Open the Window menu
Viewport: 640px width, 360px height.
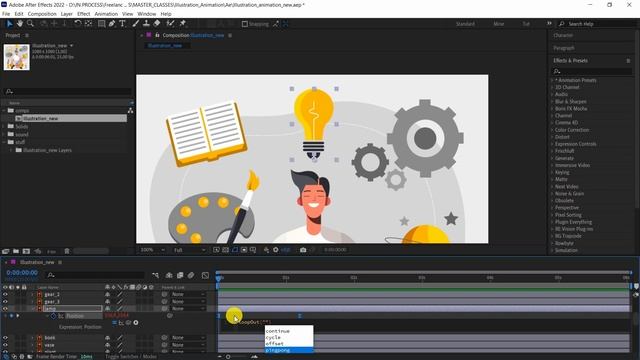coord(147,14)
